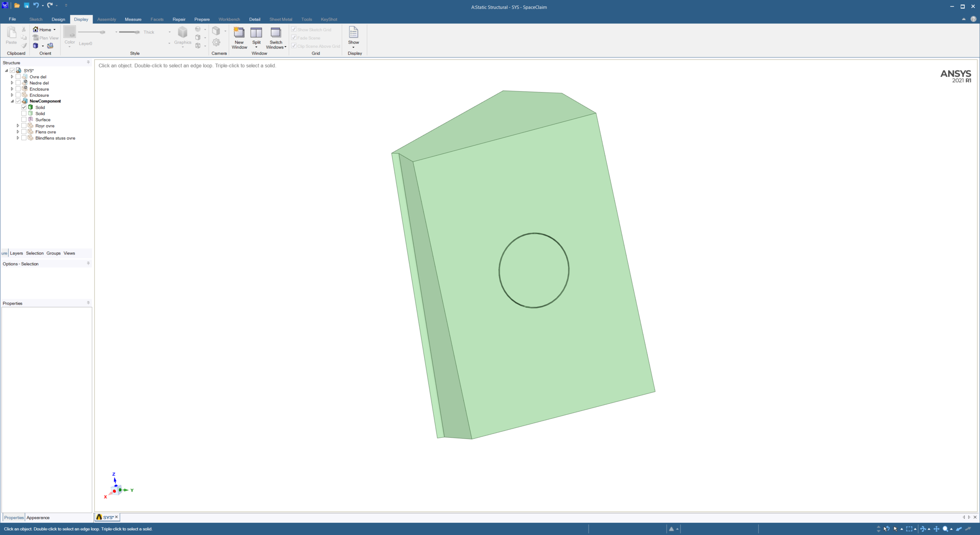Collapse the NewComponent tree node

coord(12,101)
